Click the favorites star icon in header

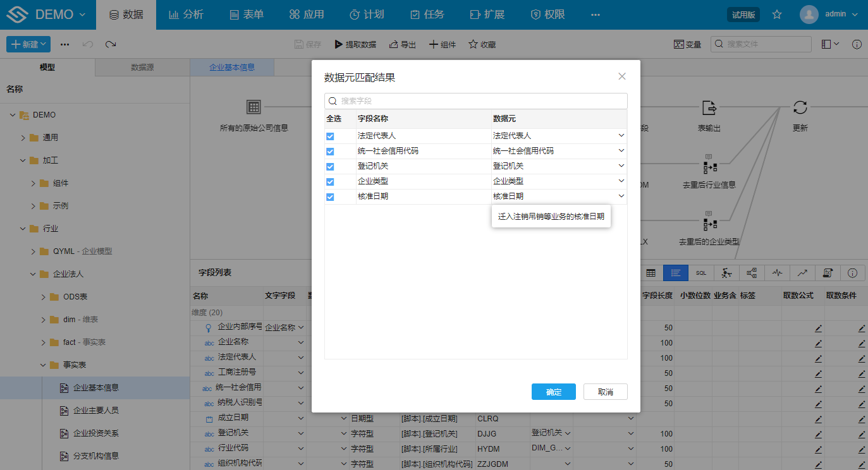pos(777,15)
